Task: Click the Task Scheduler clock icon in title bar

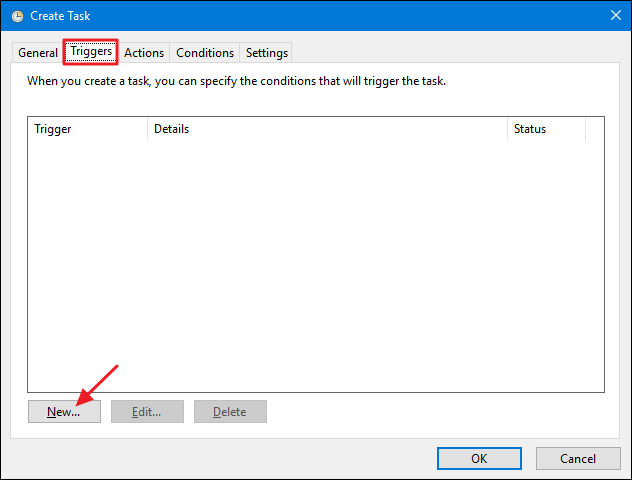Action: (x=17, y=15)
